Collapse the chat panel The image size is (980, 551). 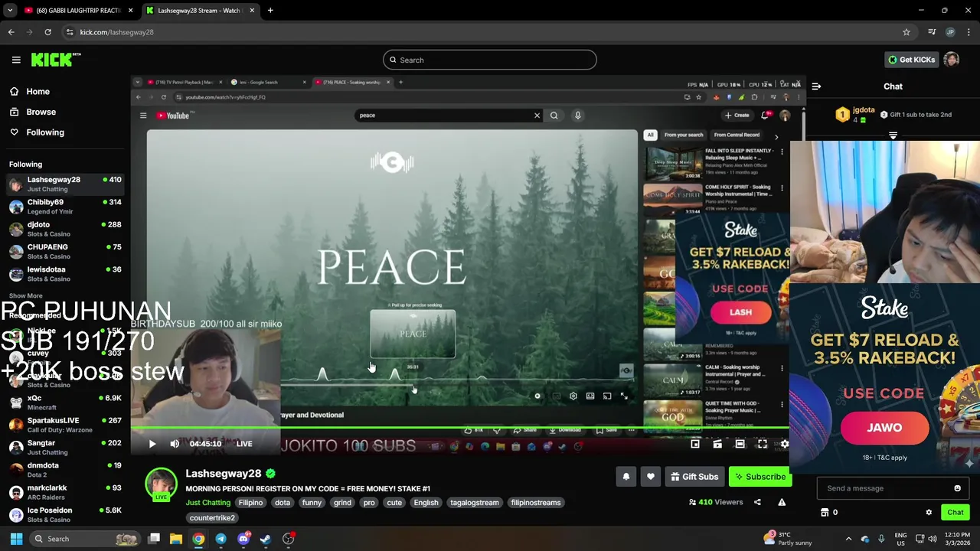point(816,86)
